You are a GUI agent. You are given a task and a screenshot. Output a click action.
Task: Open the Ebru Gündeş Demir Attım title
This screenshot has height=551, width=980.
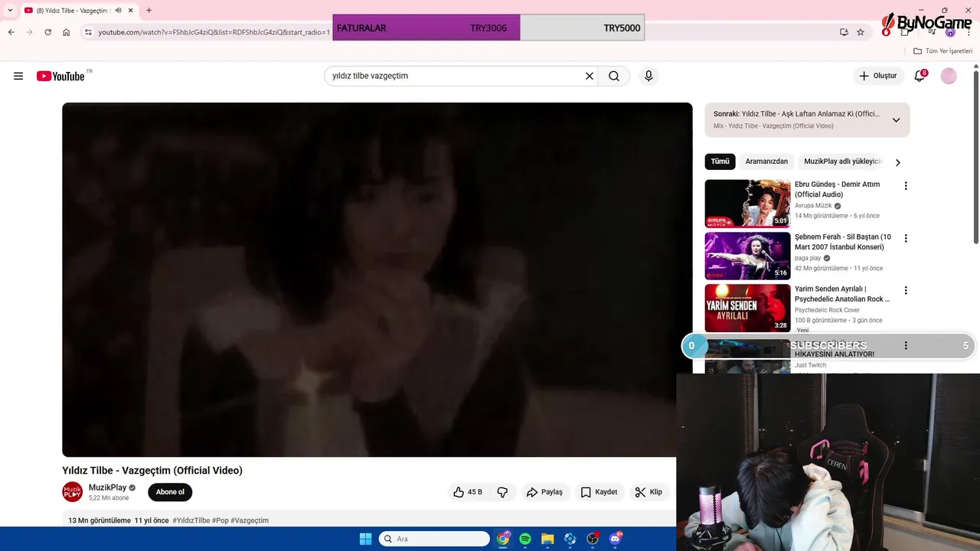838,189
